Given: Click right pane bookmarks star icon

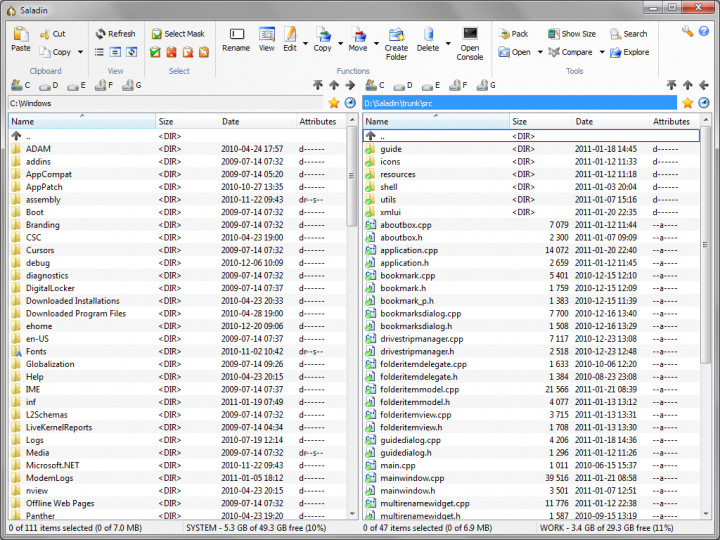Looking at the screenshot, I should pos(687,103).
